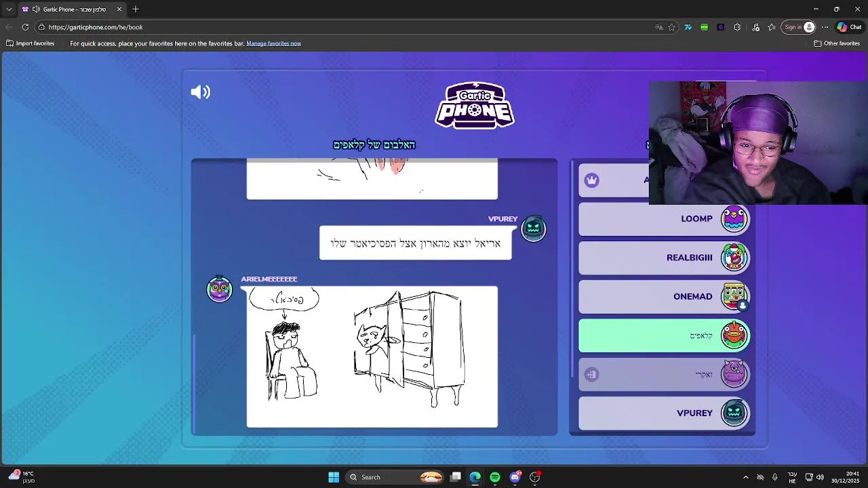Add this page to favorites star icon

pos(672,27)
